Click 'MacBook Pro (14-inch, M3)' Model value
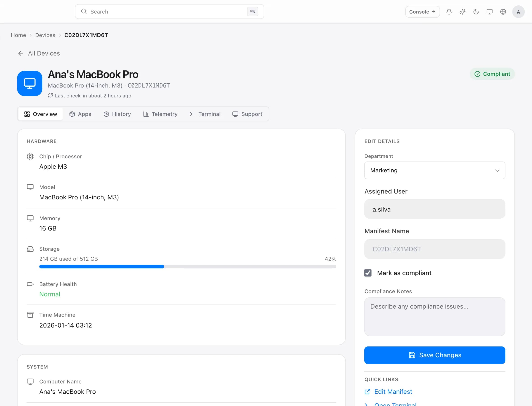This screenshot has width=532, height=406. [79, 197]
